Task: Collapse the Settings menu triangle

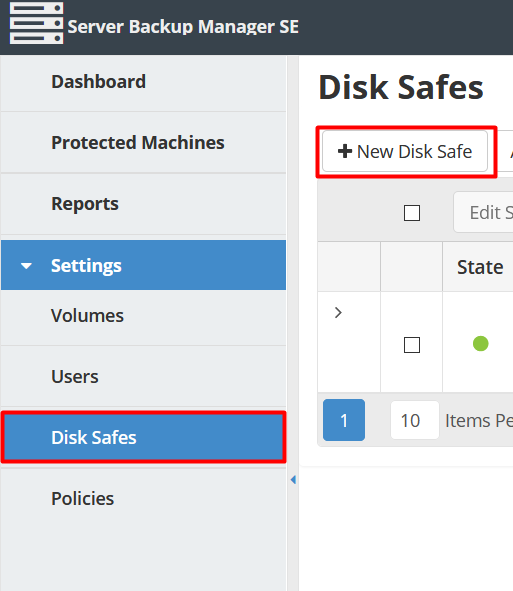Action: [x=26, y=266]
